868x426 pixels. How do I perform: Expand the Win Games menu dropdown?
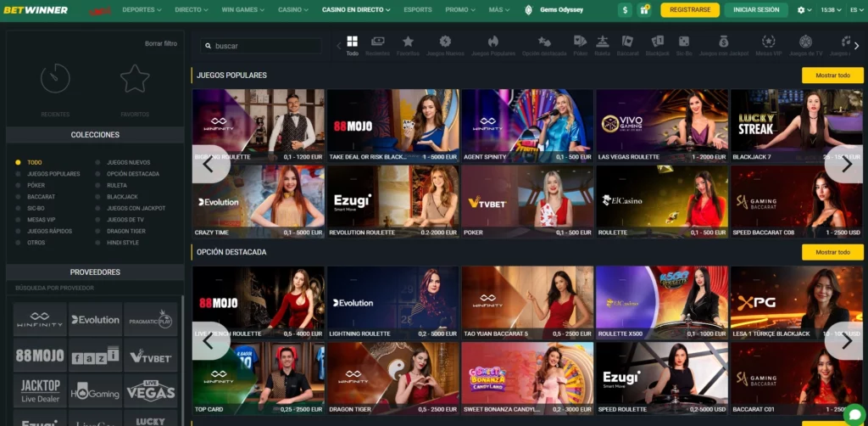click(243, 10)
